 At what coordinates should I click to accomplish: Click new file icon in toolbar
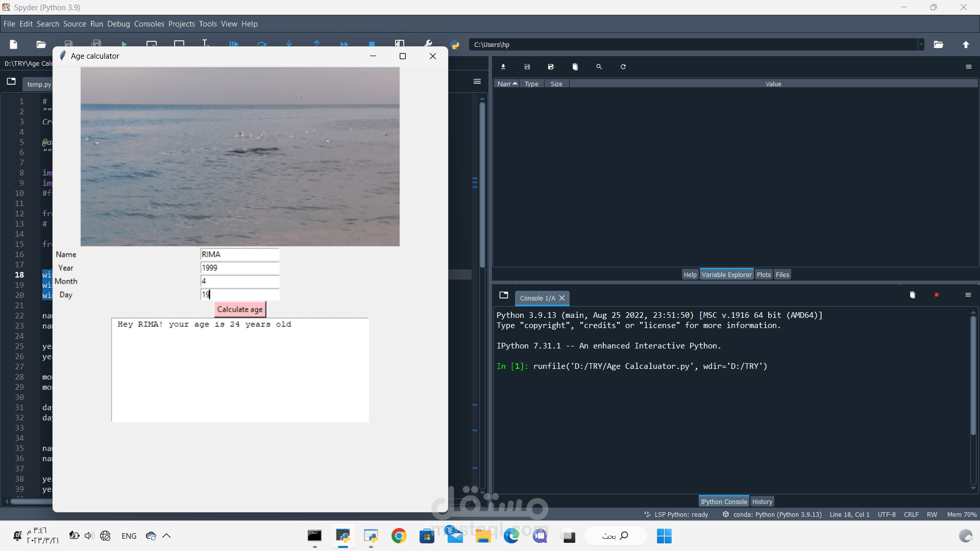click(x=14, y=45)
